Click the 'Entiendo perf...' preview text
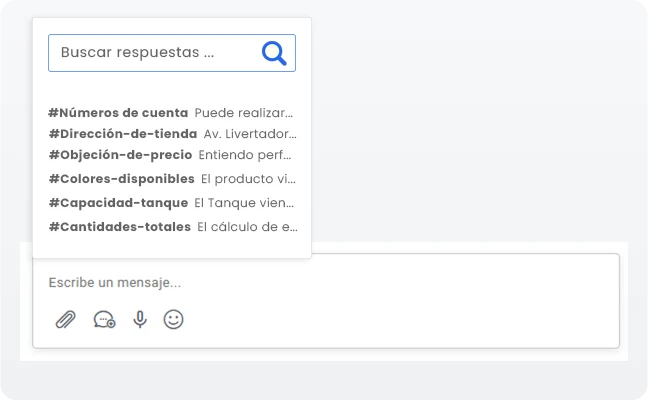The height and width of the screenshot is (400, 648). [245, 155]
